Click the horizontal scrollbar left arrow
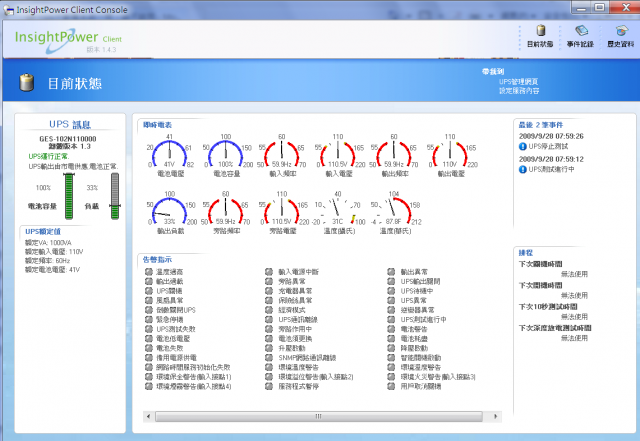This screenshot has height=441, width=640. pos(148,416)
